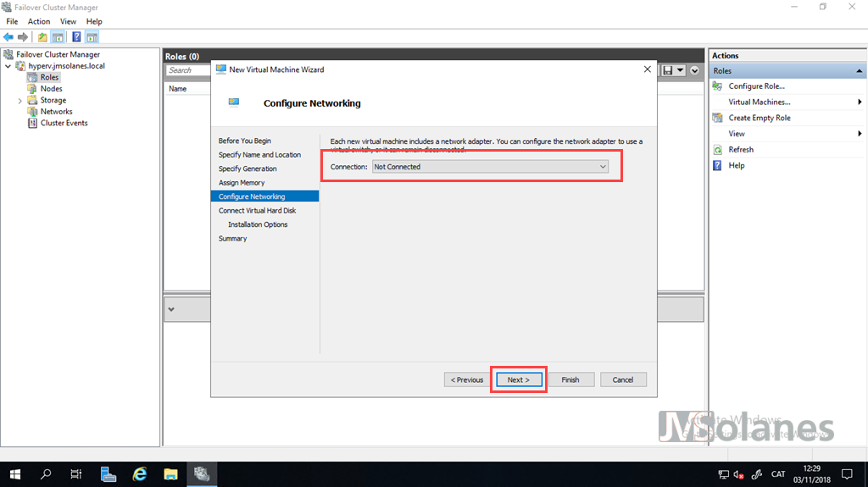868x487 pixels.
Task: Click the network status tray icon
Action: (x=723, y=474)
